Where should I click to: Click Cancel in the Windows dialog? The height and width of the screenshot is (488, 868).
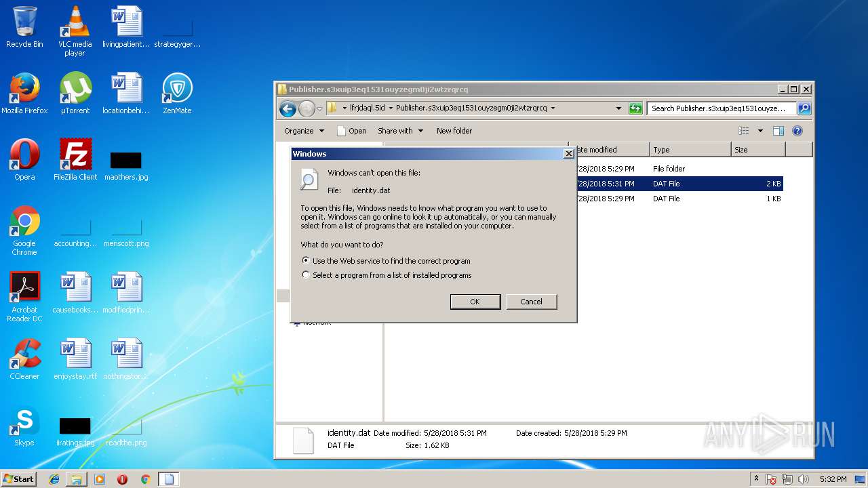pyautogui.click(x=531, y=302)
